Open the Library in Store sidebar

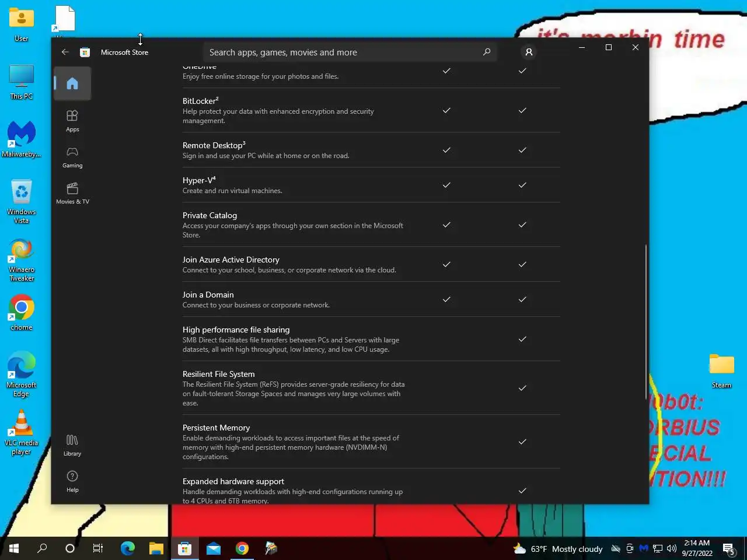tap(72, 445)
